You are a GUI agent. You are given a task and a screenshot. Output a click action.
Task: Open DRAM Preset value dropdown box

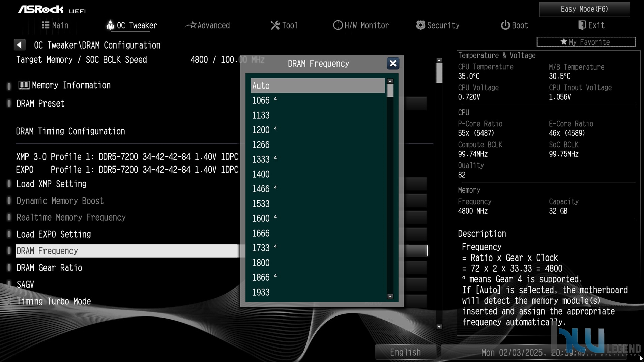pyautogui.click(x=416, y=103)
